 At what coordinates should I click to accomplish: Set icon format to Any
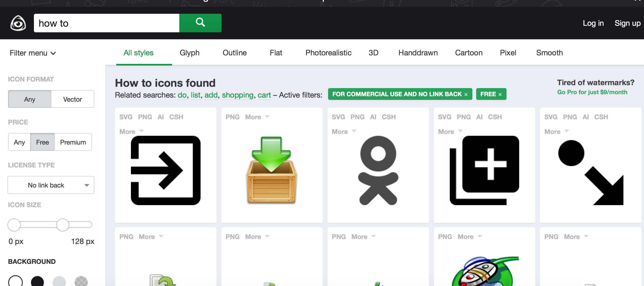(x=30, y=99)
